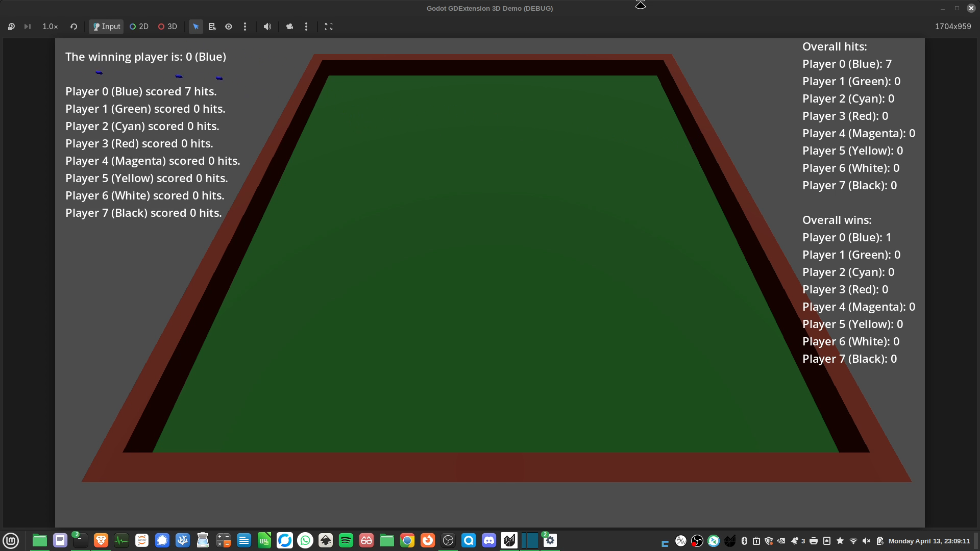
Task: Mute the game audio
Action: tap(267, 27)
